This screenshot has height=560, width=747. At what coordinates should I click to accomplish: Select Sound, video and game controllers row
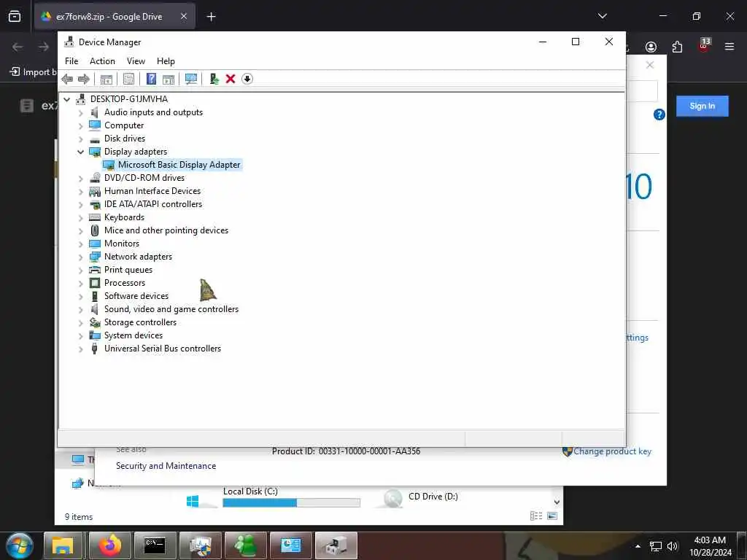point(171,309)
